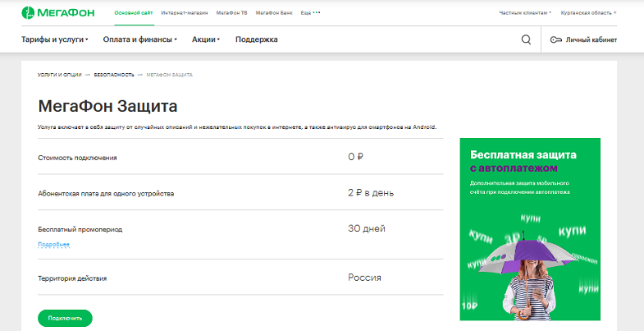Click Безопасность breadcrumb

pyautogui.click(x=114, y=75)
